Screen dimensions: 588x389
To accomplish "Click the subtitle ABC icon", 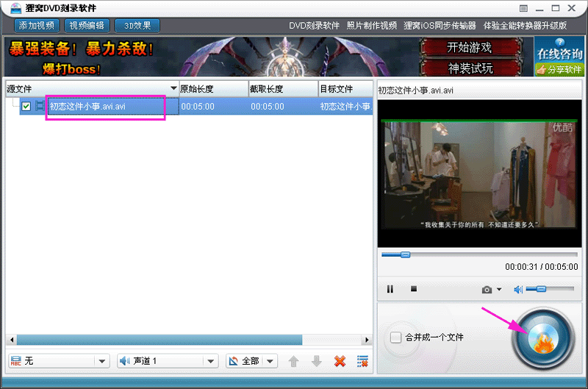I will point(15,361).
